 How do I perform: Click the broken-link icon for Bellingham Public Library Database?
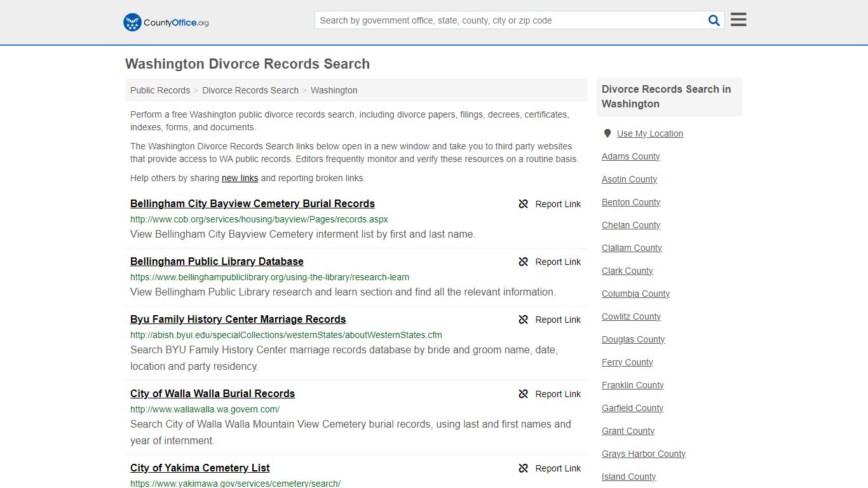(x=524, y=262)
